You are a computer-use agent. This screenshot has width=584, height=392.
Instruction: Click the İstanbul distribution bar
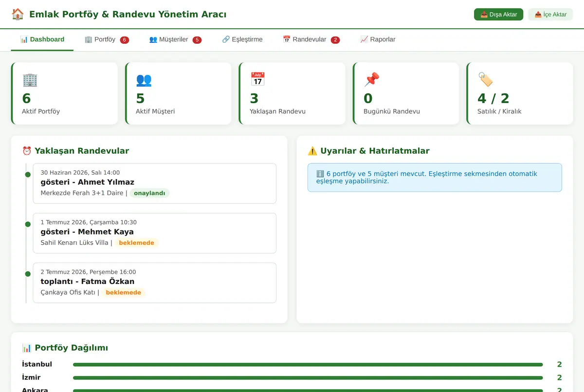(308, 364)
